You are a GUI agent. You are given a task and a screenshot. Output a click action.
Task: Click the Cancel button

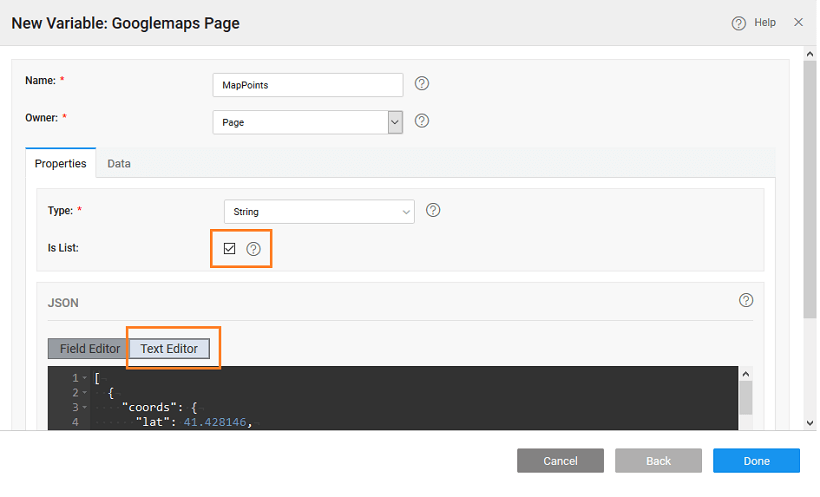tap(560, 461)
